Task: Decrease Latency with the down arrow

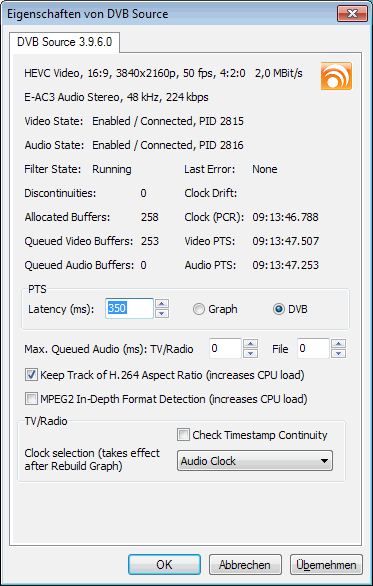Action: (162, 313)
